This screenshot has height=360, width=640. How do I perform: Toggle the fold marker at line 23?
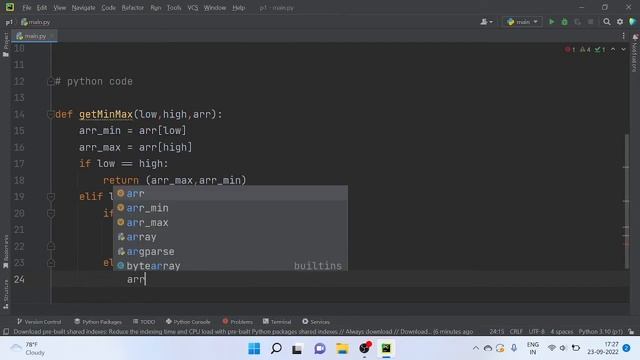tap(51, 262)
